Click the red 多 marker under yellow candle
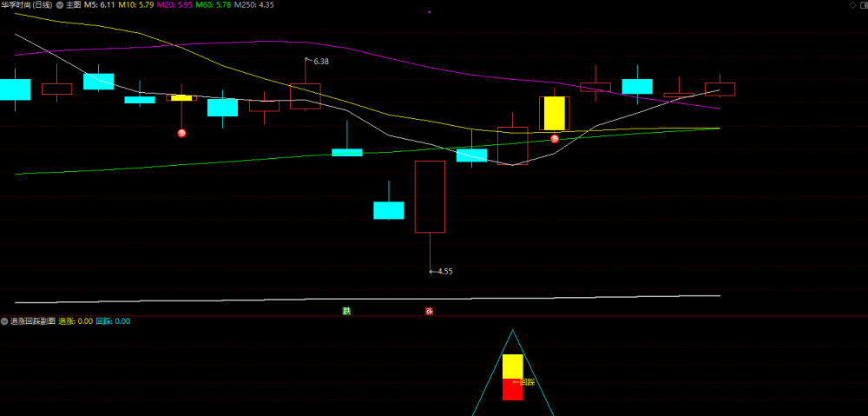Viewport: 868px width, 416px height. pos(555,139)
